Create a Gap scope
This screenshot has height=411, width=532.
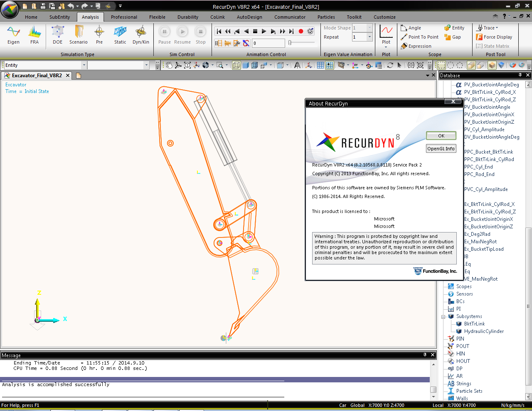click(453, 37)
